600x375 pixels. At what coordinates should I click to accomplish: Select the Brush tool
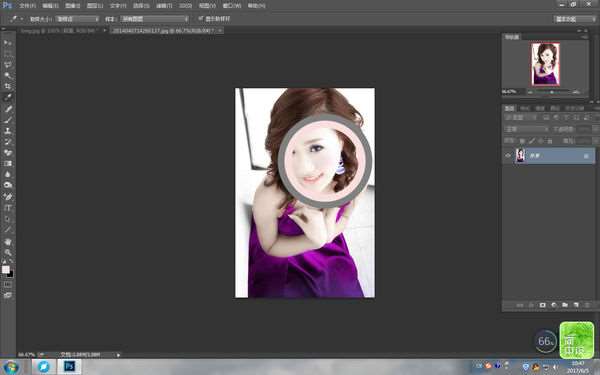coord(8,120)
